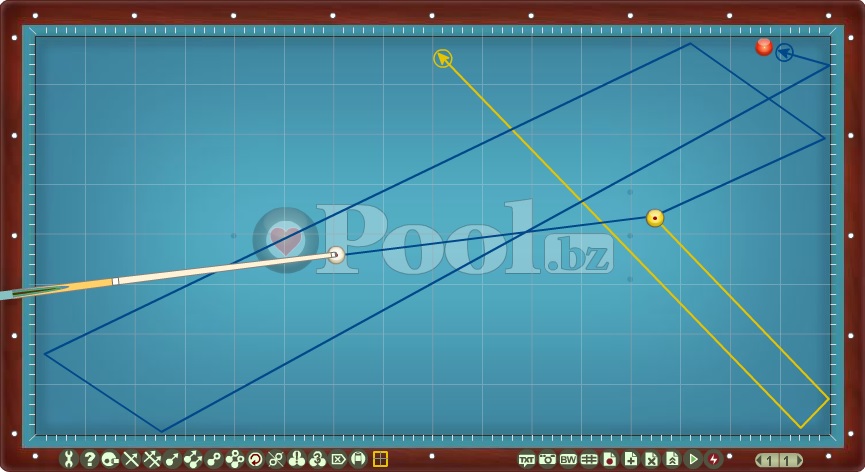Viewport: 865px width, 472px height.
Task: Select the yellow ball on table
Action: 655,218
